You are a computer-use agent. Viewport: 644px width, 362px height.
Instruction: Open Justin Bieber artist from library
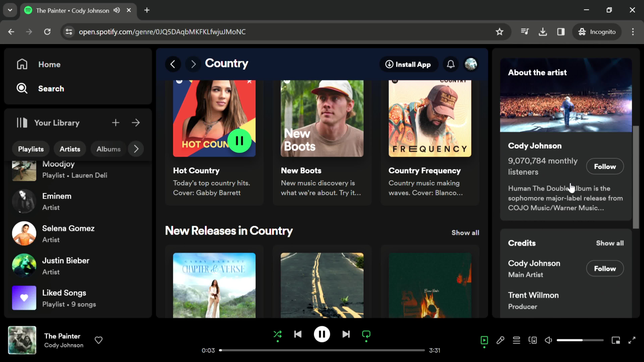(x=78, y=266)
